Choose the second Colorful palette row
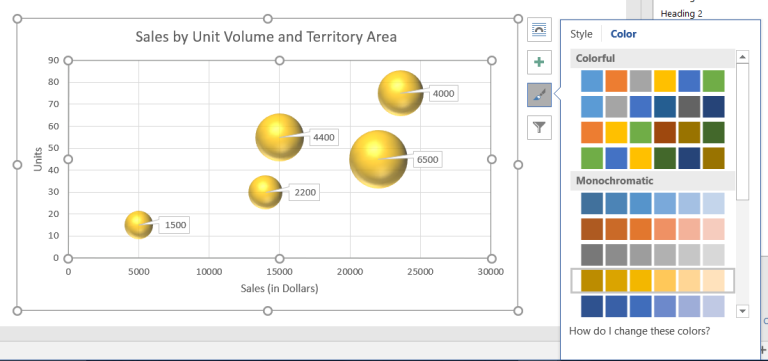768x361 pixels. click(x=652, y=106)
